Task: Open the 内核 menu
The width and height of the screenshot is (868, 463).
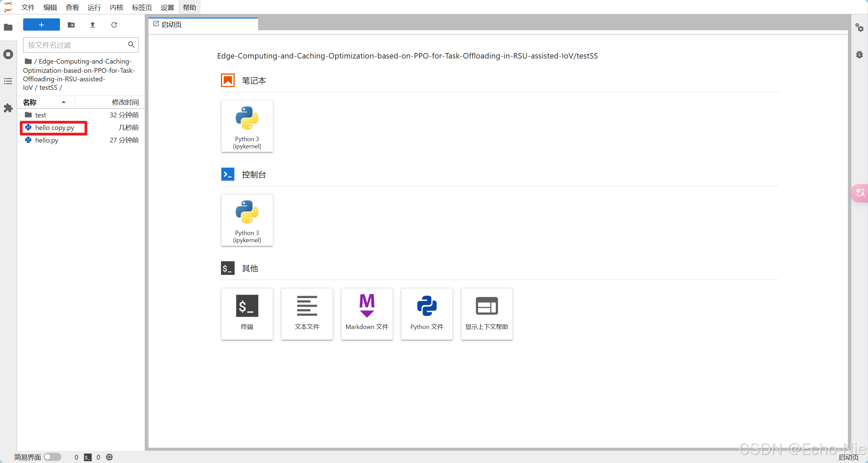Action: pyautogui.click(x=116, y=7)
